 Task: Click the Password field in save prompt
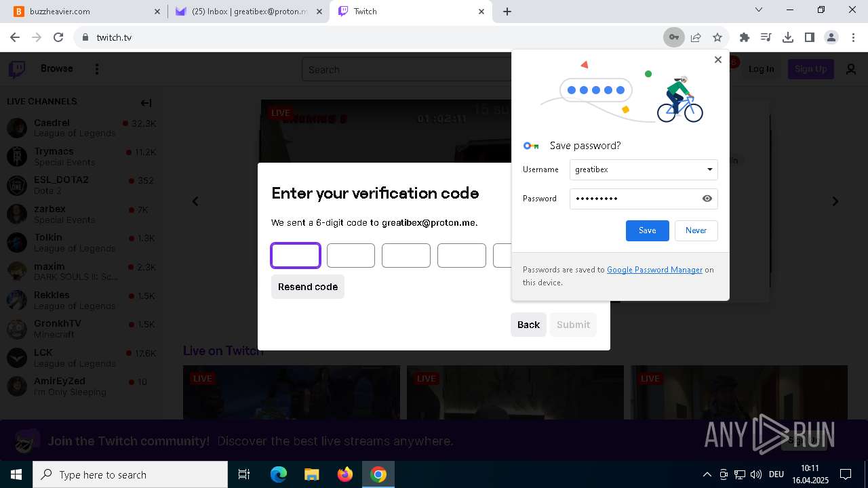coord(644,199)
